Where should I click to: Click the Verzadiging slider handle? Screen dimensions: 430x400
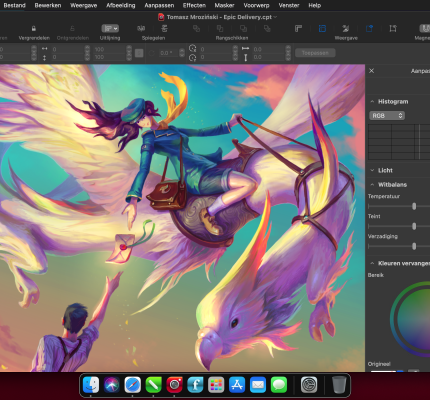point(414,246)
